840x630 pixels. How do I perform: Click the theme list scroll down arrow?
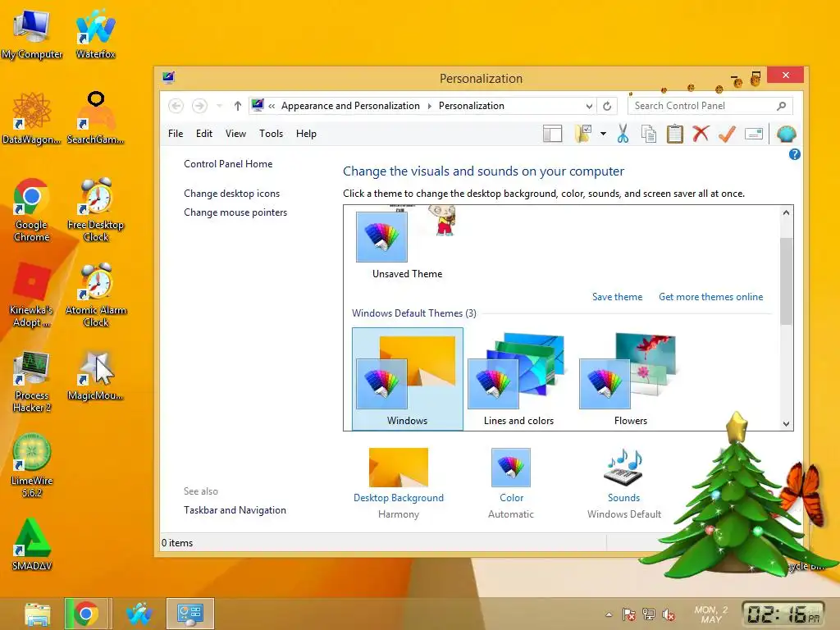tap(786, 424)
